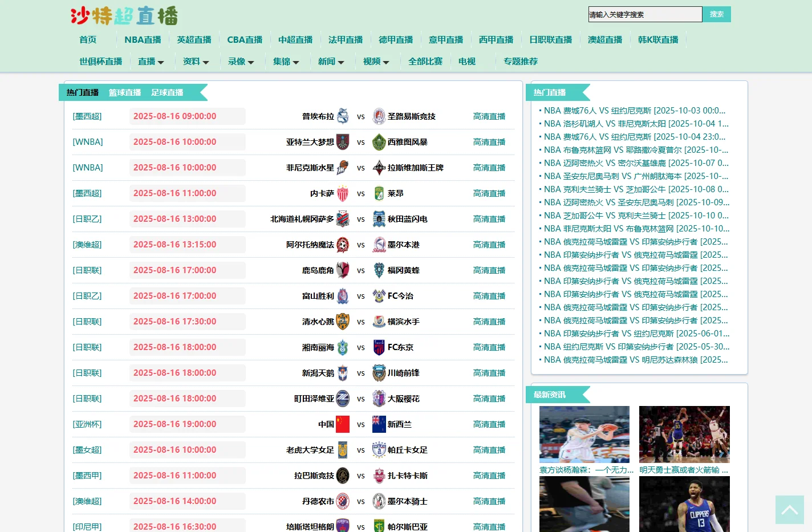
Task: Click the 鹿岛鹿角 team crest
Action: click(342, 270)
